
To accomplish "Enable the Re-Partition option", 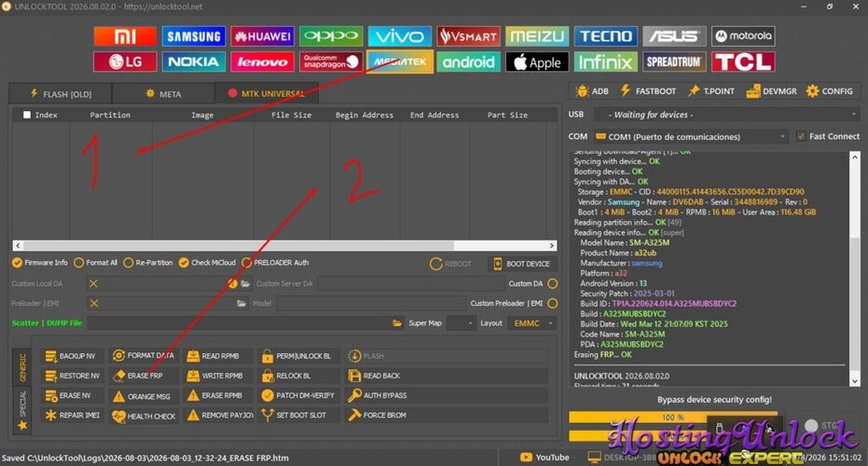I will [x=148, y=263].
